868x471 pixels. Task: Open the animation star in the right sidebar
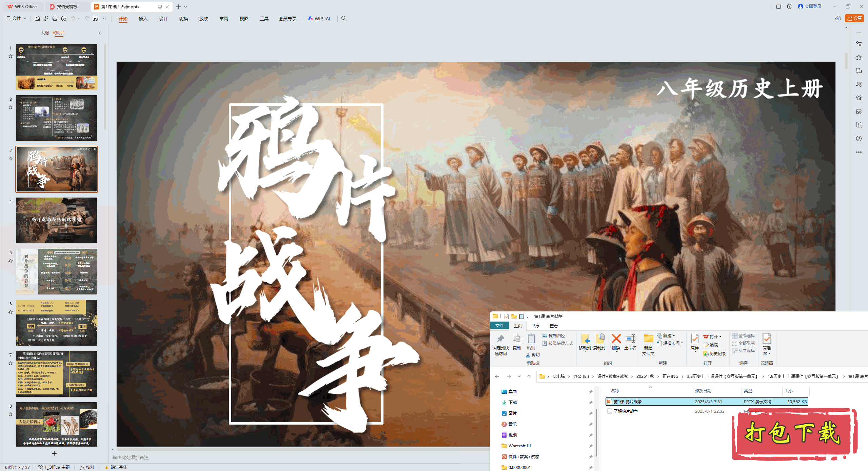click(859, 57)
